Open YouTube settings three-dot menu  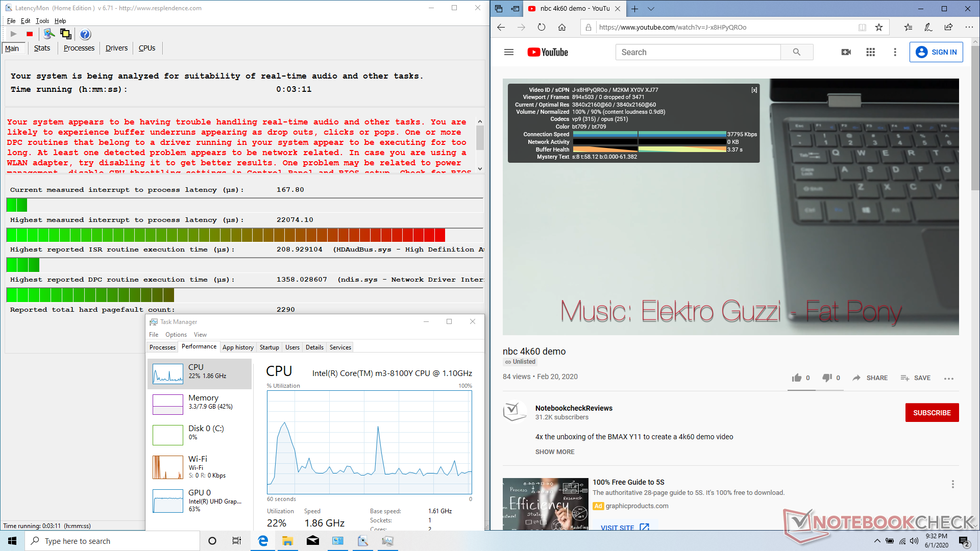(x=895, y=52)
